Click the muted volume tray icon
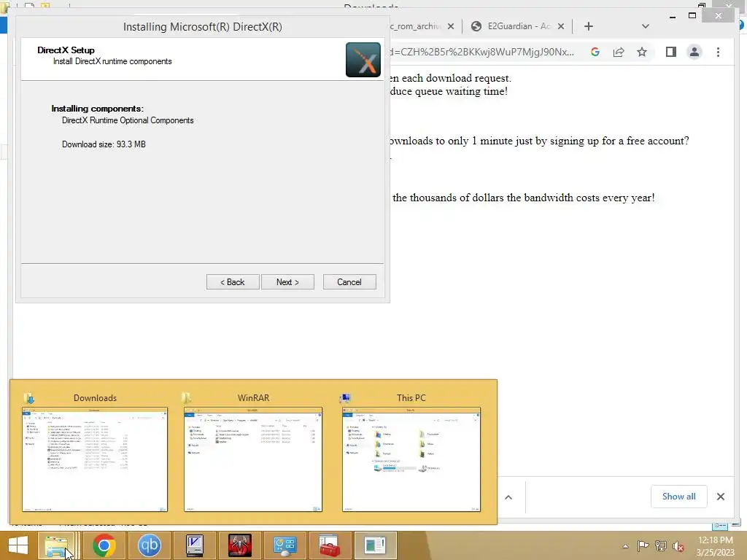Viewport: 747px width, 560px height. coord(678,546)
